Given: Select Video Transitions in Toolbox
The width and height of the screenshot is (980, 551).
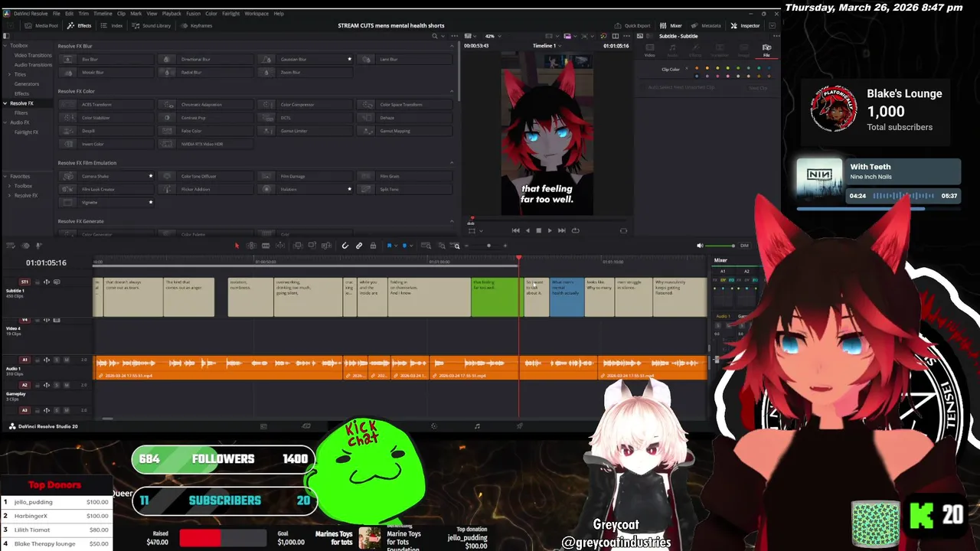Looking at the screenshot, I should tap(33, 55).
